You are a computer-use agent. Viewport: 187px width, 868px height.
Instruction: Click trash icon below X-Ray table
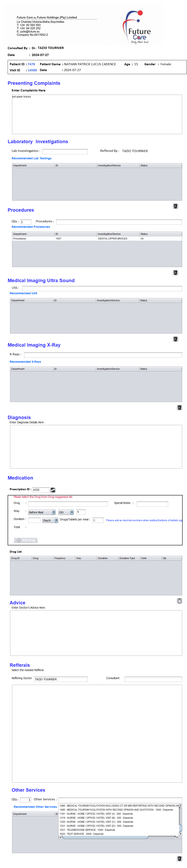179,407
